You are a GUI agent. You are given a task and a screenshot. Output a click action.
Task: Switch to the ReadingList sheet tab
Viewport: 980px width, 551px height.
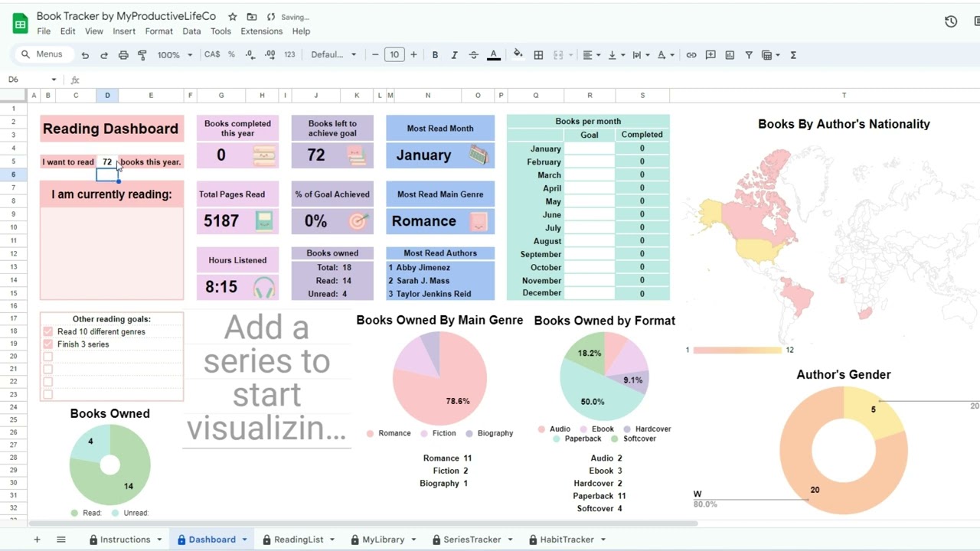(299, 540)
